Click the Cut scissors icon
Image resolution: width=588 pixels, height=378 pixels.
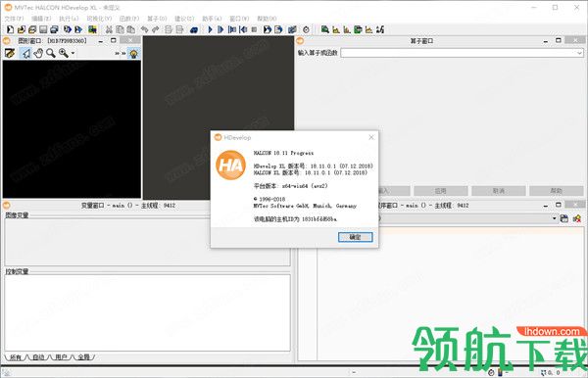tap(109, 29)
